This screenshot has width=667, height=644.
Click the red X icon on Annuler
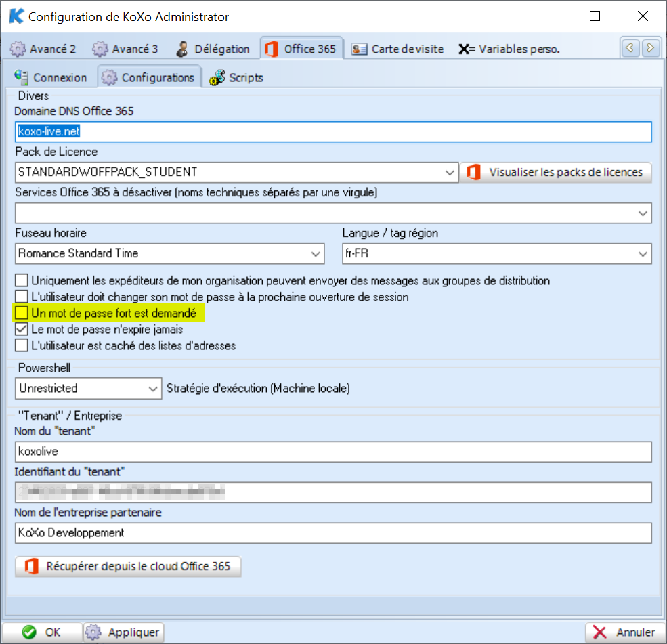pos(600,632)
